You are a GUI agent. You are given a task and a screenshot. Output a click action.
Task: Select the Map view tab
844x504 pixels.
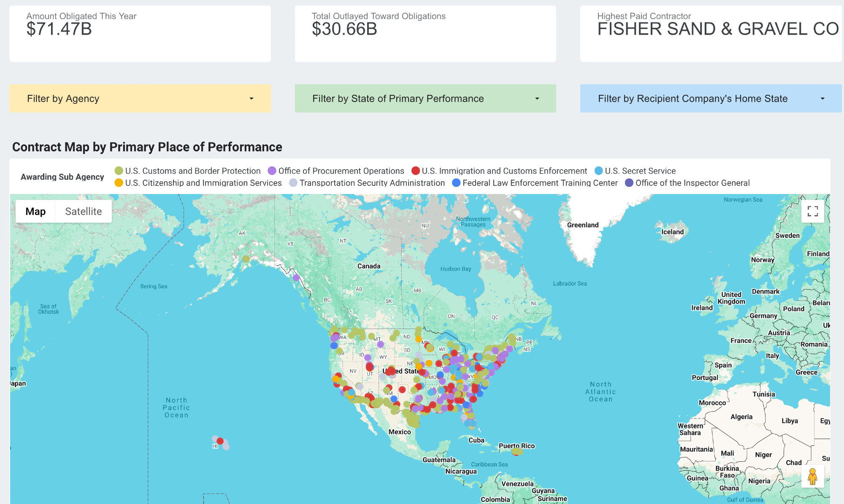[x=35, y=211]
